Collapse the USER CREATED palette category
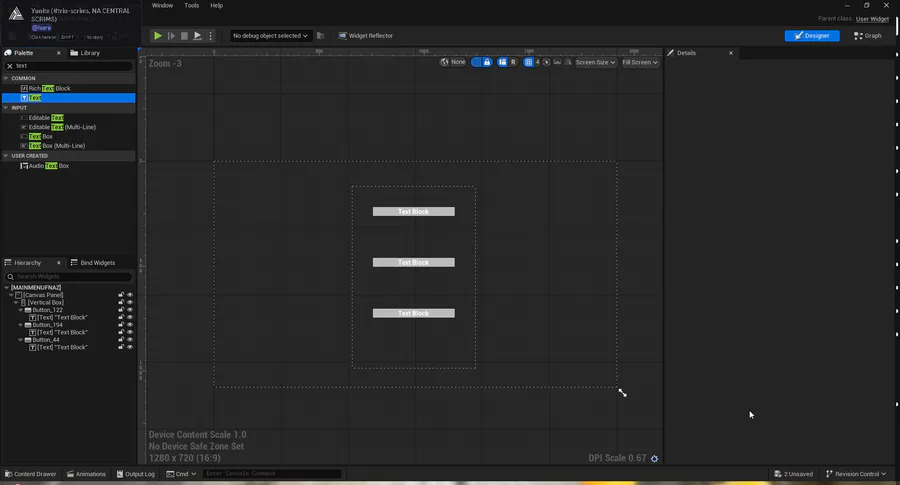900x485 pixels. click(x=6, y=156)
